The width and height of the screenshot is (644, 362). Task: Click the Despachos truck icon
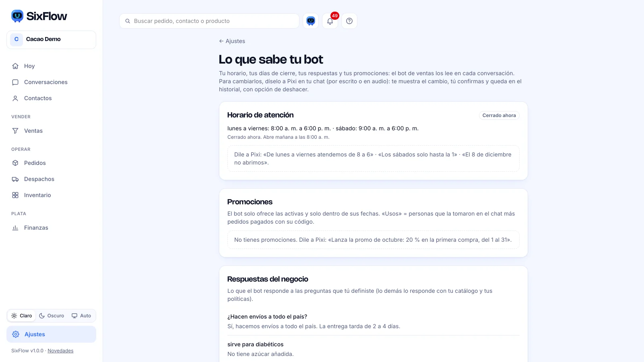point(15,179)
